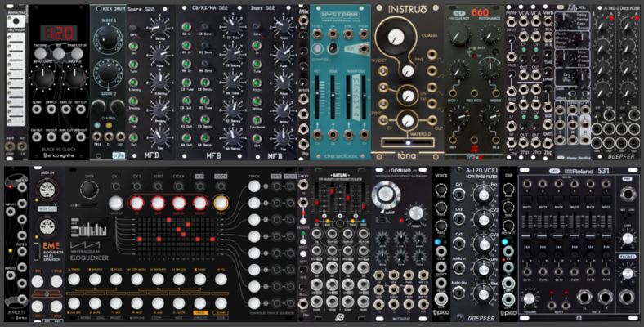Click the CLK OUT jack on Black VC Clock
The height and width of the screenshot is (327, 644).
tap(37, 137)
